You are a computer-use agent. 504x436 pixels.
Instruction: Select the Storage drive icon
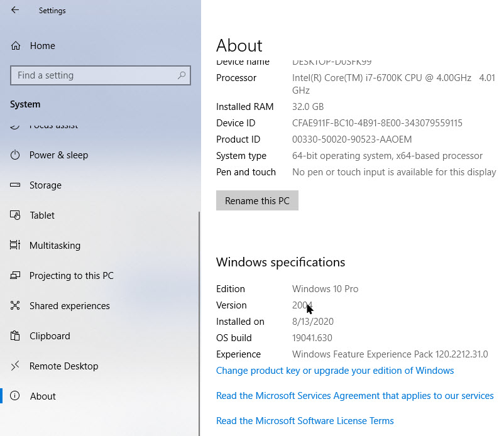click(x=16, y=185)
